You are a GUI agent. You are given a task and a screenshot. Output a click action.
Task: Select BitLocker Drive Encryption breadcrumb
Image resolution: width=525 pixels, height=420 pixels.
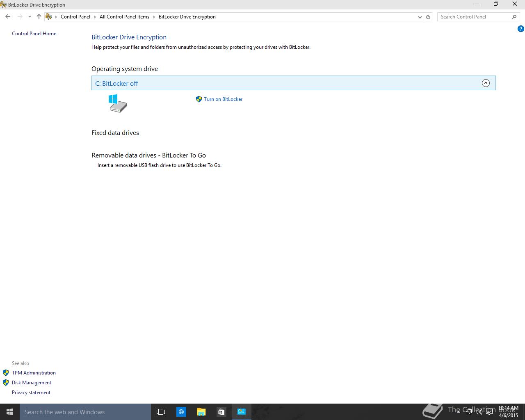coord(187,17)
